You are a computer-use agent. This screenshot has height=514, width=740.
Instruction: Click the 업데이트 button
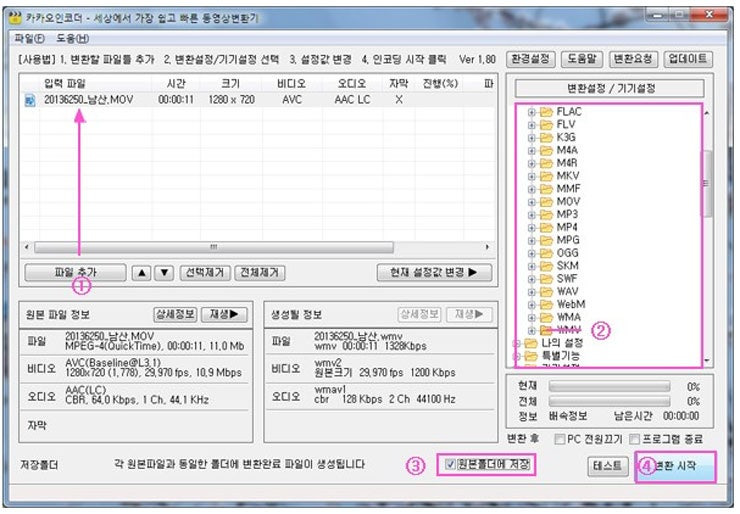coord(688,59)
